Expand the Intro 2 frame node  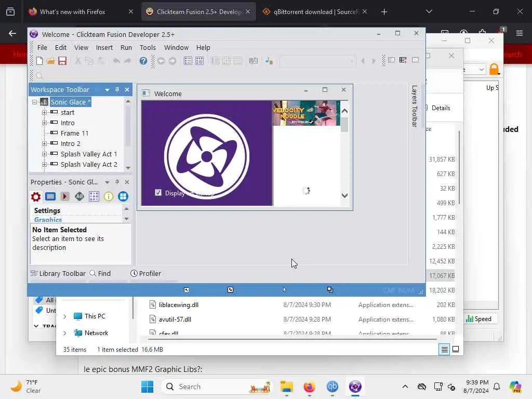(45, 143)
